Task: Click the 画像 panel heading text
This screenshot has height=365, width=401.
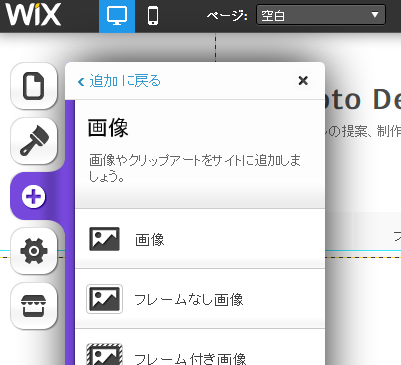Action: pos(108,127)
